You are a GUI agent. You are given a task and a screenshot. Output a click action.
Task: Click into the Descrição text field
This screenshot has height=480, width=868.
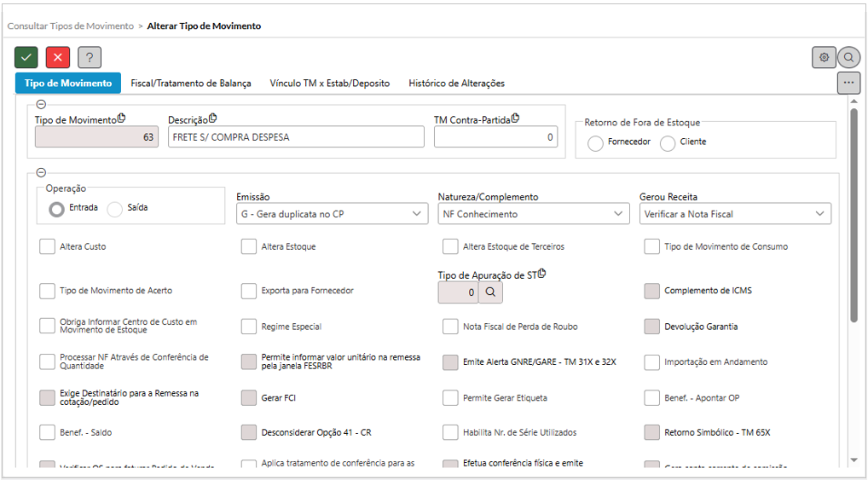[x=295, y=137]
